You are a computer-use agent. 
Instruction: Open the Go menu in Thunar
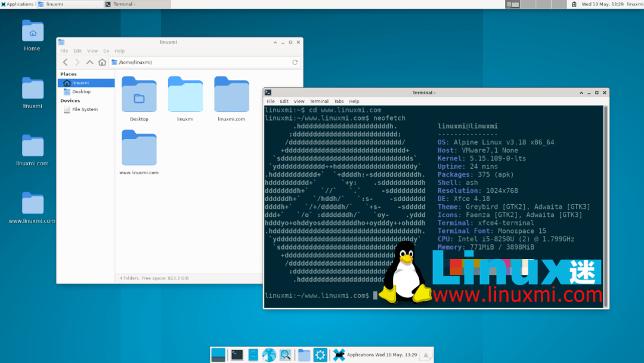click(106, 50)
